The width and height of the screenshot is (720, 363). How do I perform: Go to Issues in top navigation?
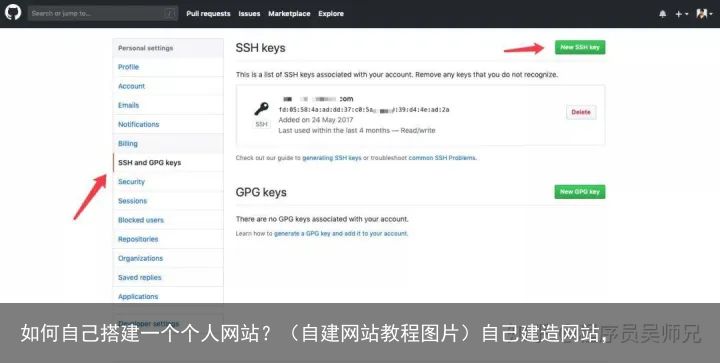point(249,14)
